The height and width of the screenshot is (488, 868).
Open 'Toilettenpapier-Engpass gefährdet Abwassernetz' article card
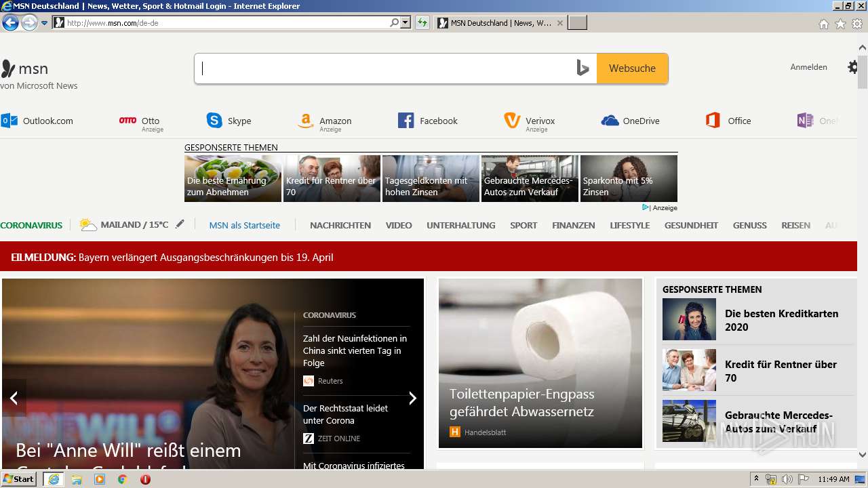tap(540, 363)
